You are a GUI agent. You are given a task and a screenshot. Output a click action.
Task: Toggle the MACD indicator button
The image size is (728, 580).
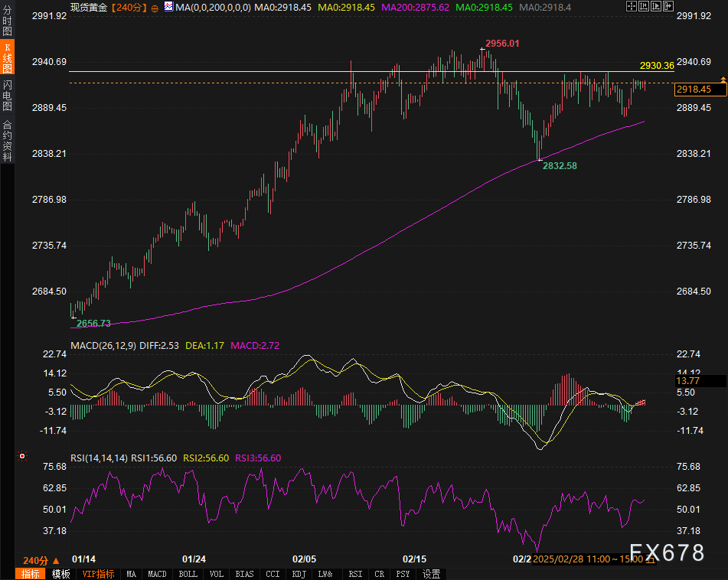[x=157, y=574]
